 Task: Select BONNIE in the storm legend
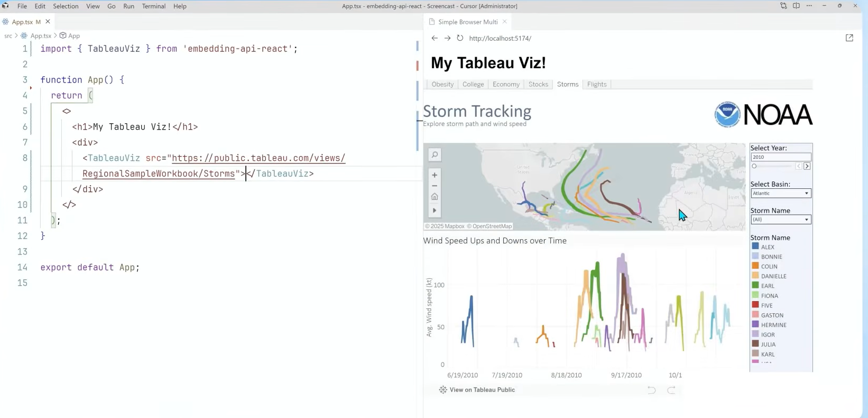coord(771,257)
